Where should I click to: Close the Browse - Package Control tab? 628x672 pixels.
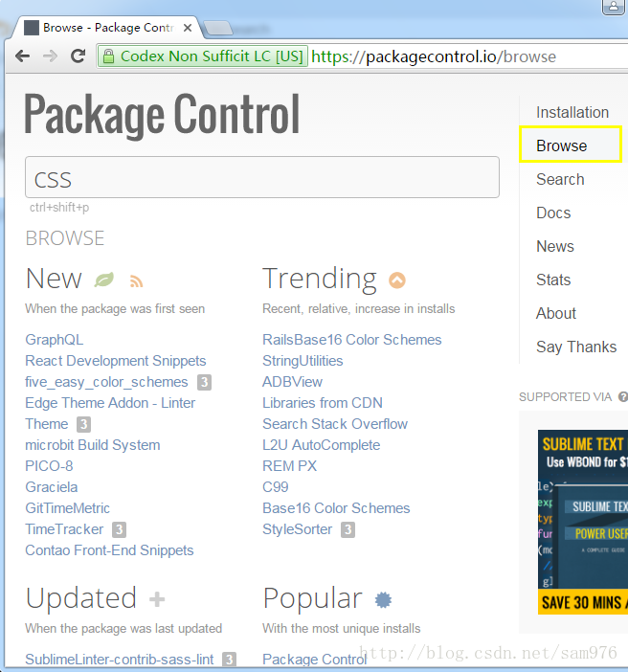(188, 28)
